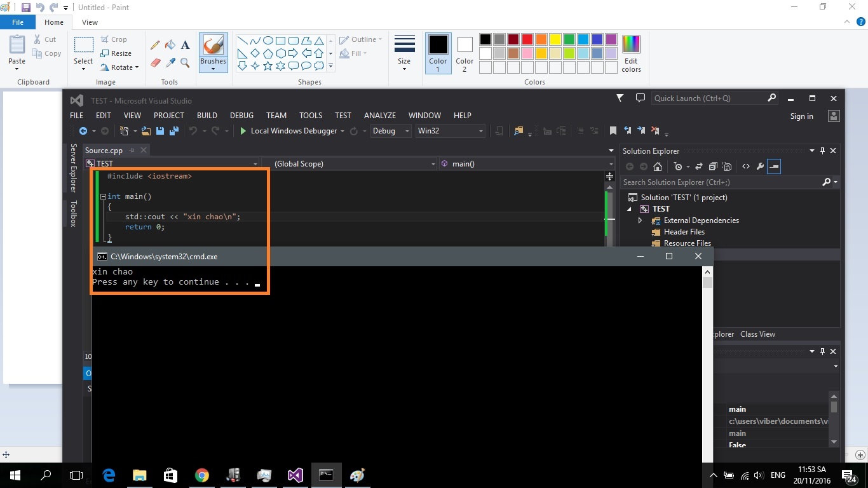Switch to the Color 2 selector
868x488 pixels.
[465, 53]
